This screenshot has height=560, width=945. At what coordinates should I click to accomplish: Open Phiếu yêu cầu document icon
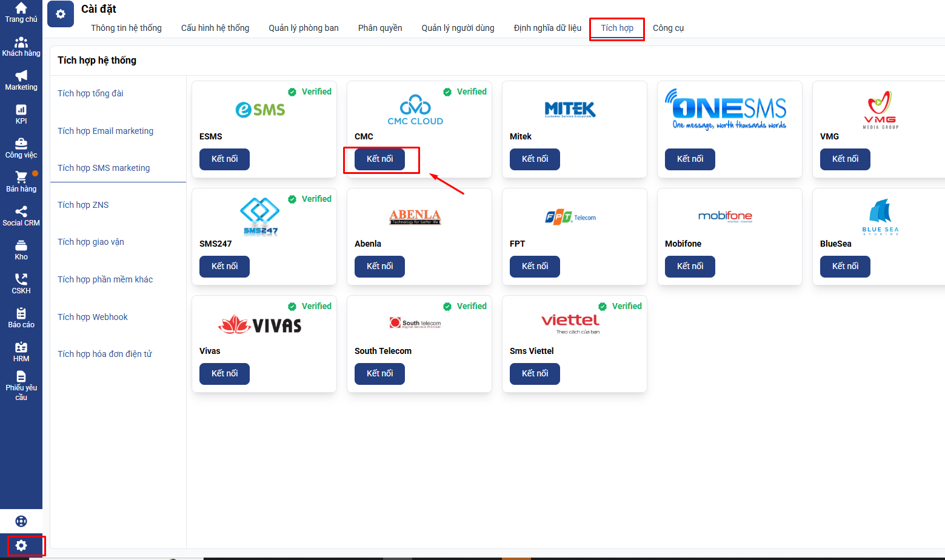point(21,376)
